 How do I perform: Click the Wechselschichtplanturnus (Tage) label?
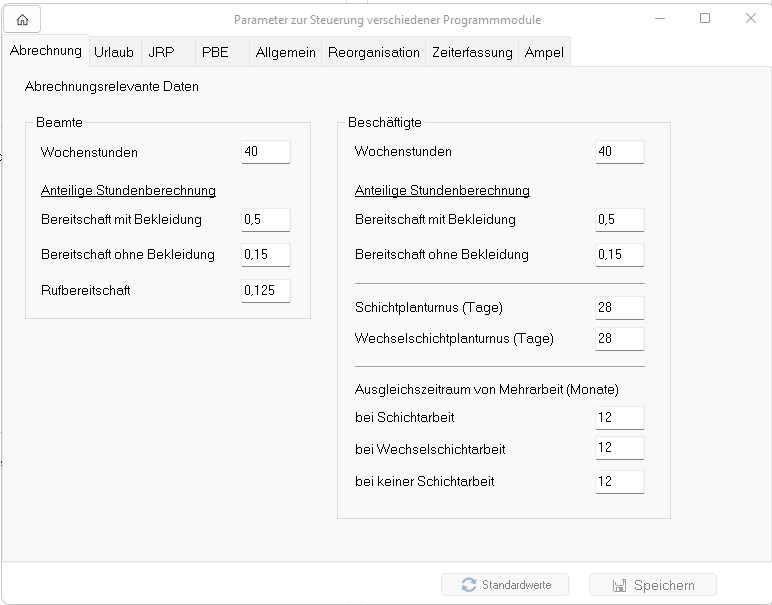(454, 339)
